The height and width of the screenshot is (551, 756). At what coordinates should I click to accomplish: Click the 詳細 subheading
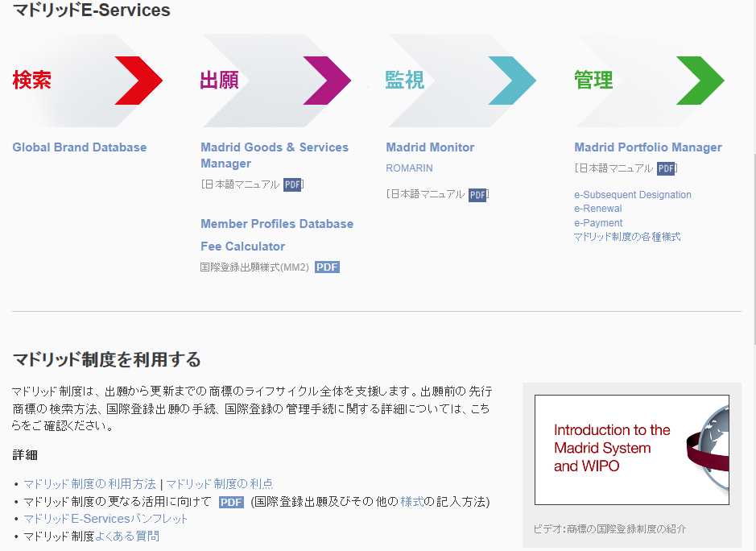click(x=25, y=455)
